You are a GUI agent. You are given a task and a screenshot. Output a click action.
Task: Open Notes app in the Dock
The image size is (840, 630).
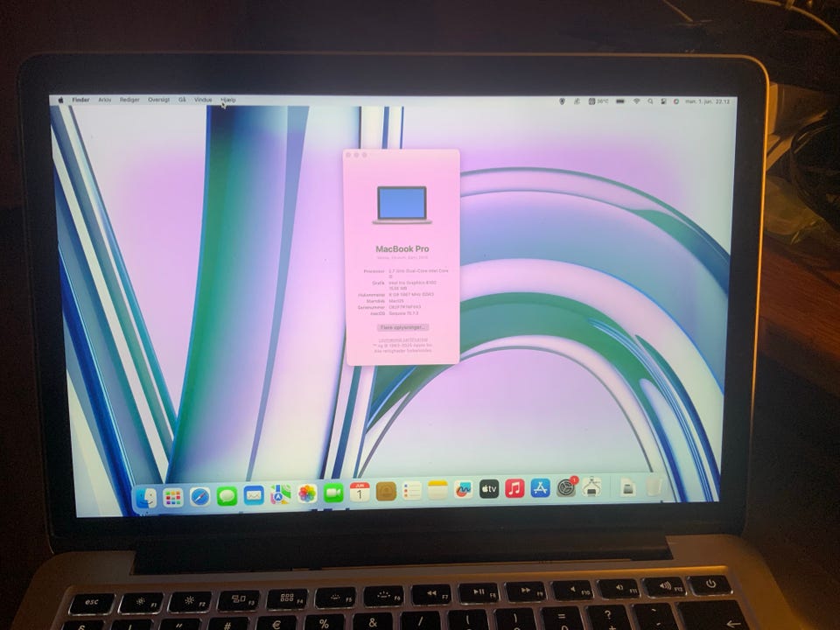[x=437, y=490]
